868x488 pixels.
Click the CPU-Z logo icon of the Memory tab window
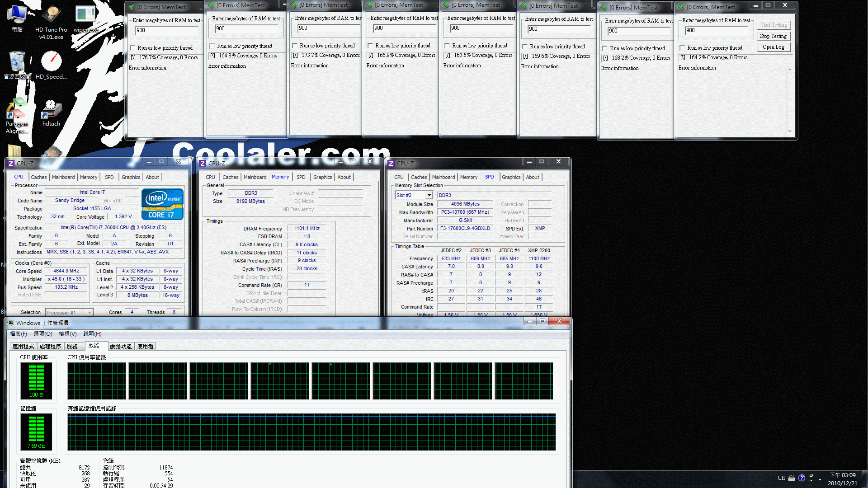click(203, 163)
